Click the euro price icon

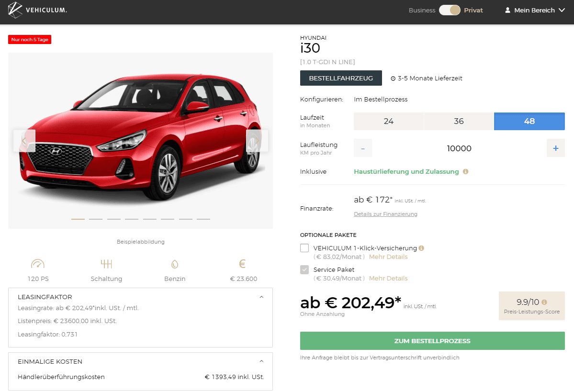point(242,264)
